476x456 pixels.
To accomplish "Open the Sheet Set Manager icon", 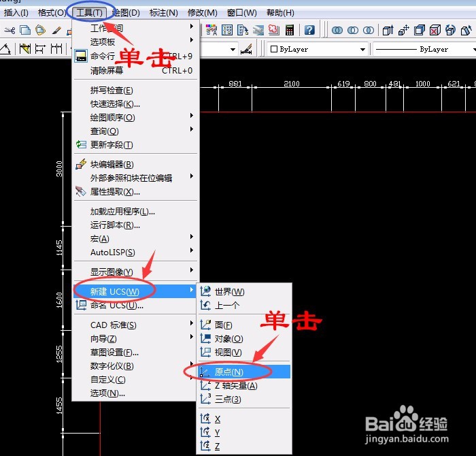I will coord(258,30).
